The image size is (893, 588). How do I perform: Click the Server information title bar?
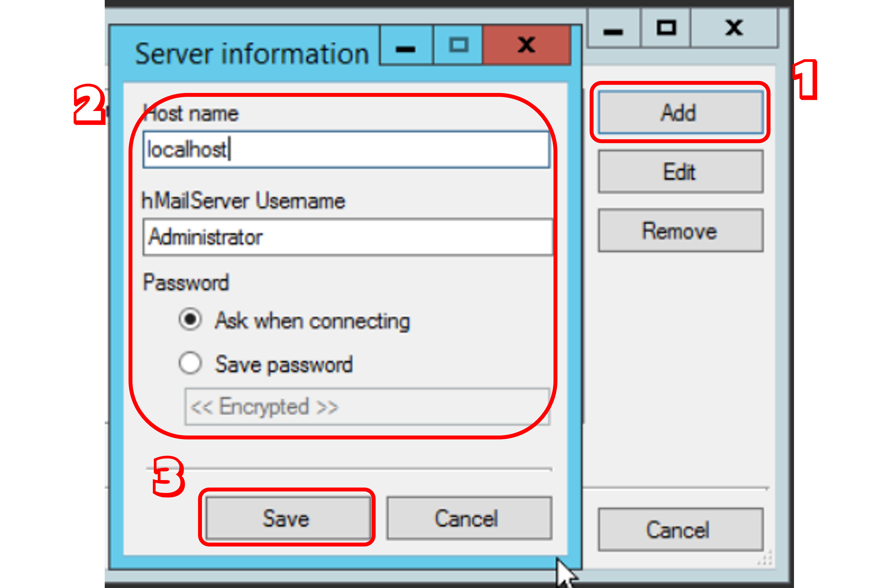click(x=251, y=53)
